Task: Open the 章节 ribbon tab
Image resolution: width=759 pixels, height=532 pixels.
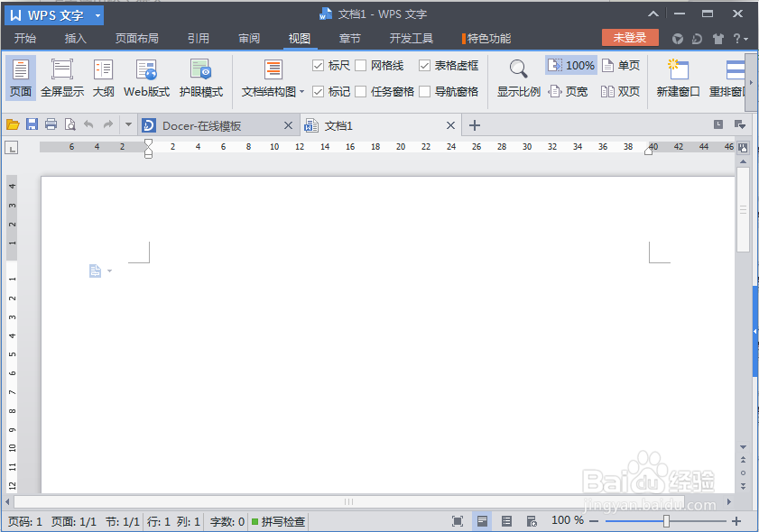Action: point(349,38)
